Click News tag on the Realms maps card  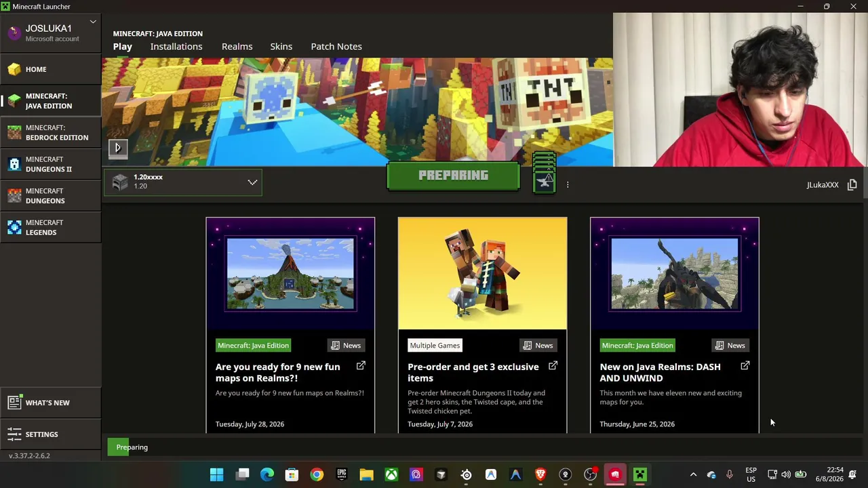pyautogui.click(x=346, y=346)
